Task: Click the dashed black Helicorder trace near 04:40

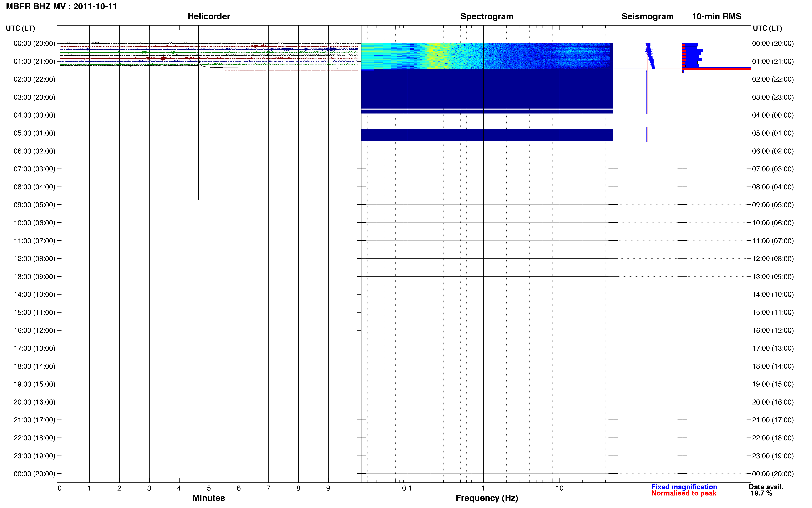Action: (x=222, y=127)
